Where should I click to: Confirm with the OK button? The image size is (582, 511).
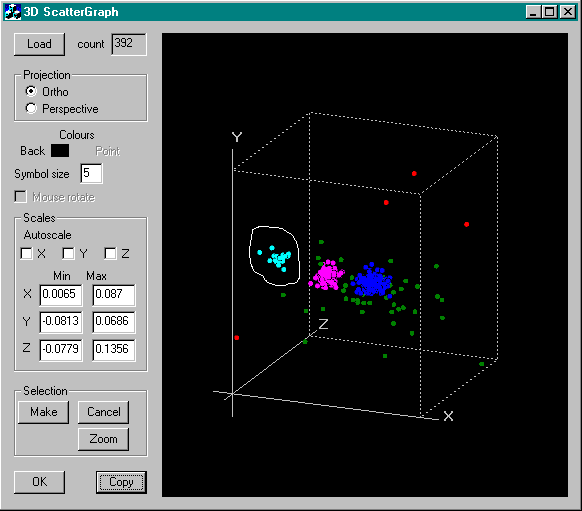tap(39, 482)
